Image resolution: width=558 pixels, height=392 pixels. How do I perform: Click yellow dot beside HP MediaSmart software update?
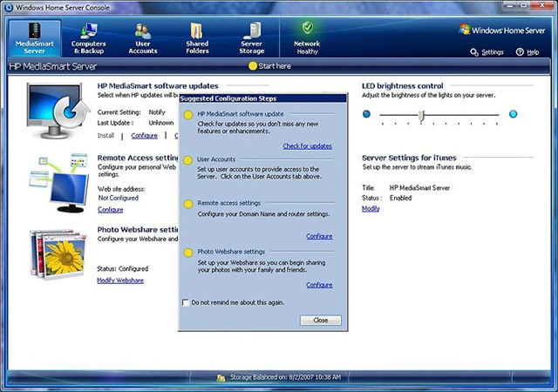(188, 115)
